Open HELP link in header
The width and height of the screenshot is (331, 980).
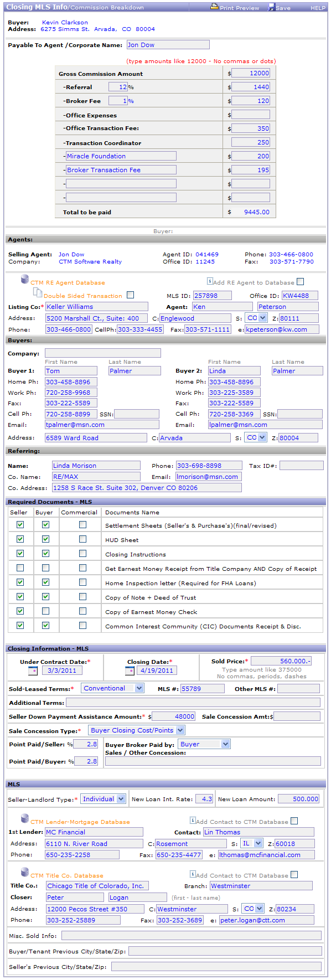click(x=318, y=8)
